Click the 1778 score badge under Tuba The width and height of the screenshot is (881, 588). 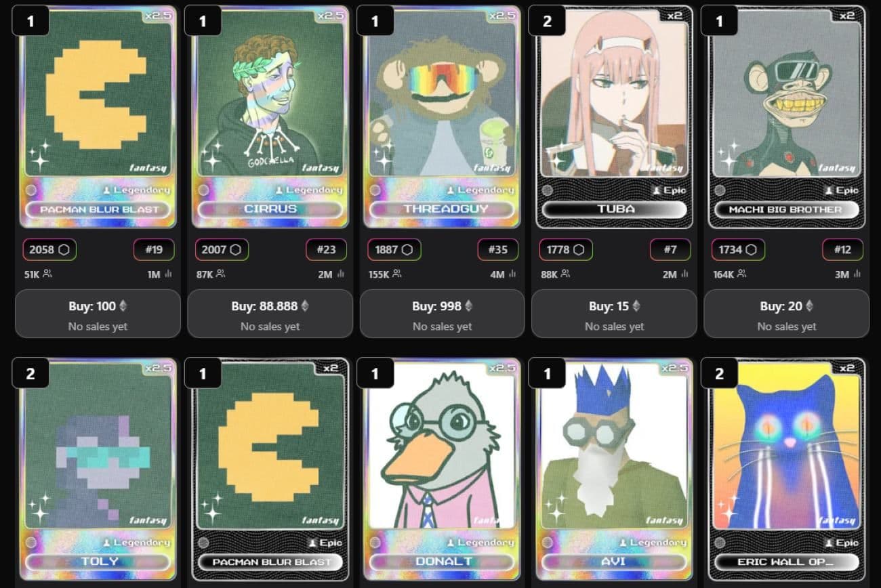[566, 249]
